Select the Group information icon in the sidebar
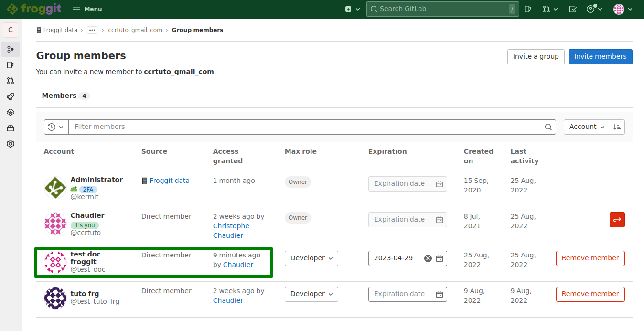Screen dimensions: 644x331 click(x=11, y=49)
